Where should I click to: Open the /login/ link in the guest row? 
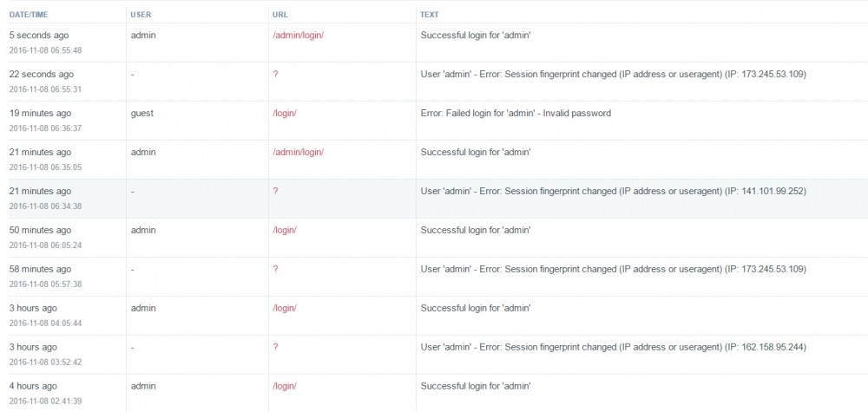tap(285, 114)
